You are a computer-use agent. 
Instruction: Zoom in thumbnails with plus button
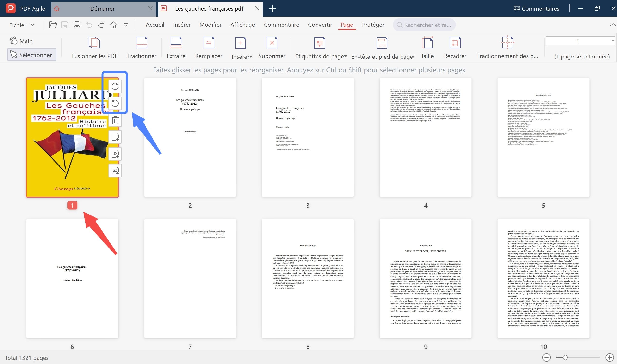click(610, 357)
